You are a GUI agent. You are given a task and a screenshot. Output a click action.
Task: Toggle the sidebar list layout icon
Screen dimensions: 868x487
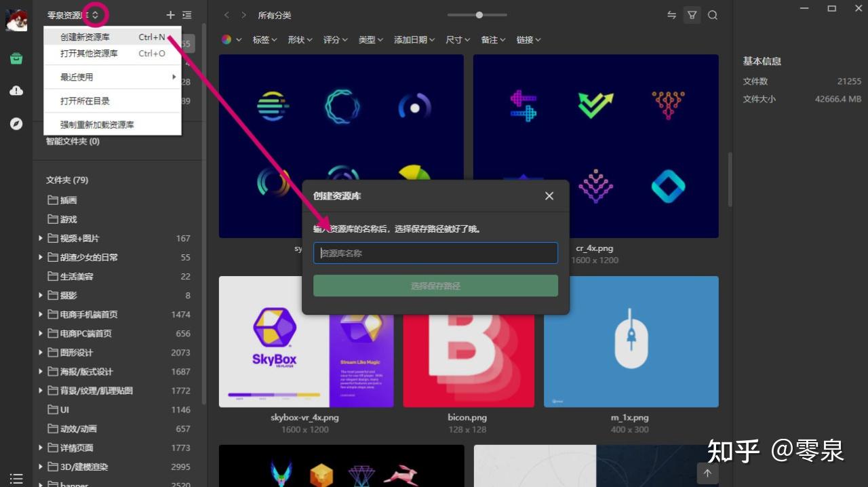(186, 15)
